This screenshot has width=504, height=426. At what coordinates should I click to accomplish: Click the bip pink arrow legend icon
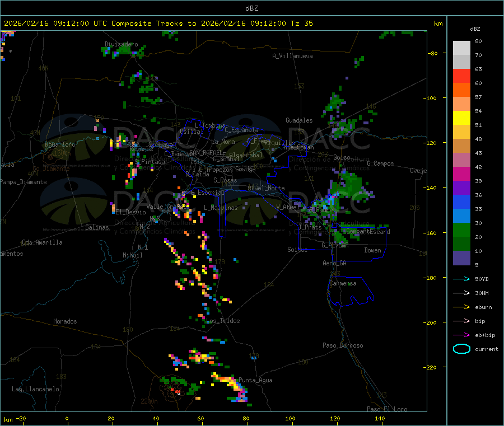[x=461, y=321]
